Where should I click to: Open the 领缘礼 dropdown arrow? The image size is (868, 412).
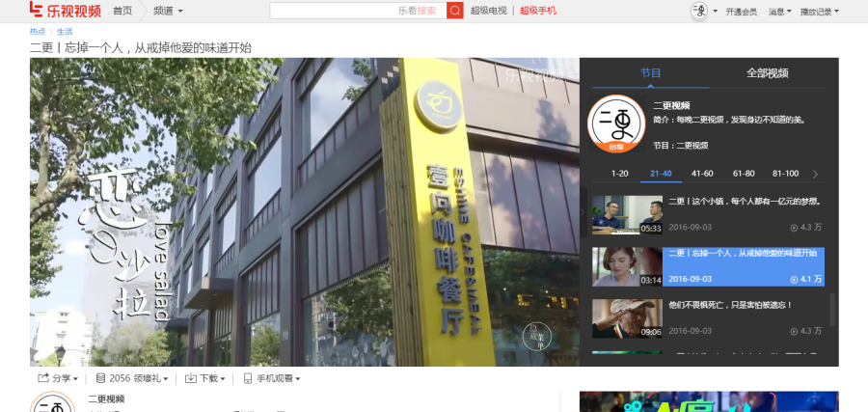pos(165,379)
